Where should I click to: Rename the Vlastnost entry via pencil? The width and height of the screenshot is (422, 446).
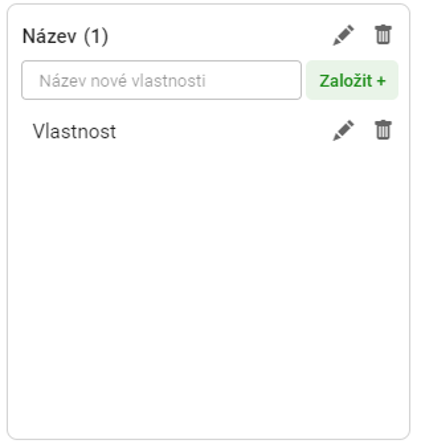(343, 130)
